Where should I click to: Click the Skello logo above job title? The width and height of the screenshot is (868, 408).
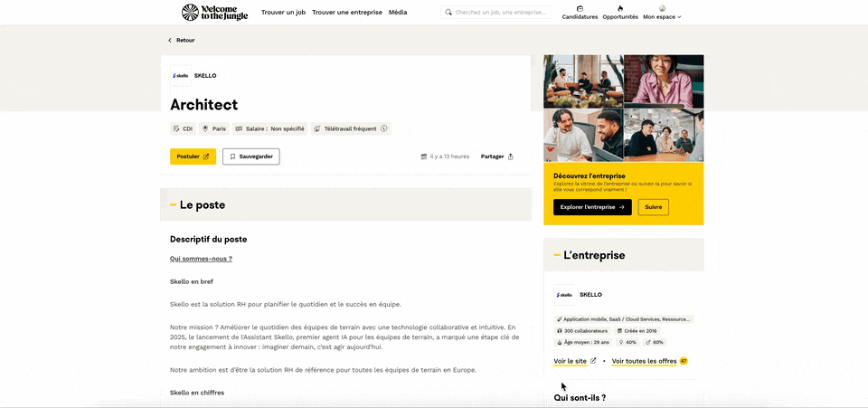[181, 76]
